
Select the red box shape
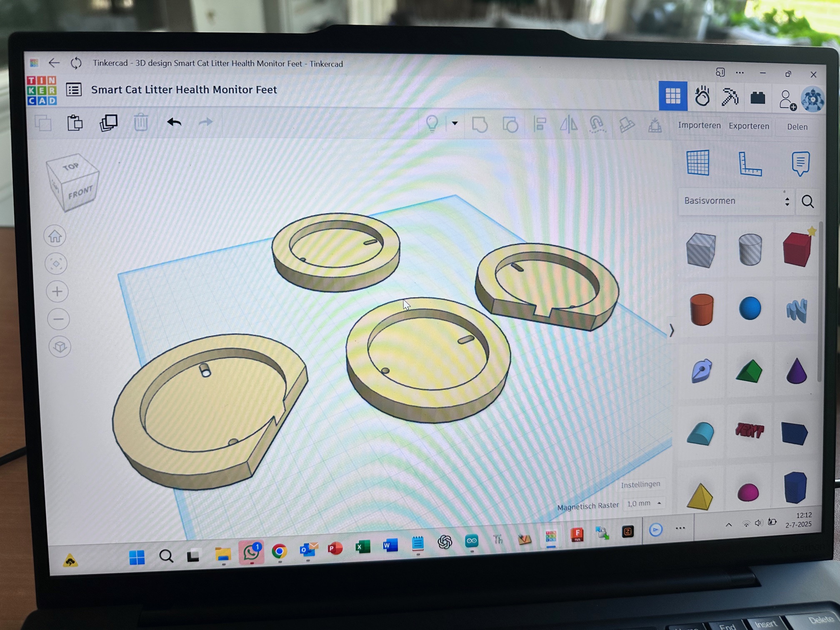tap(796, 250)
